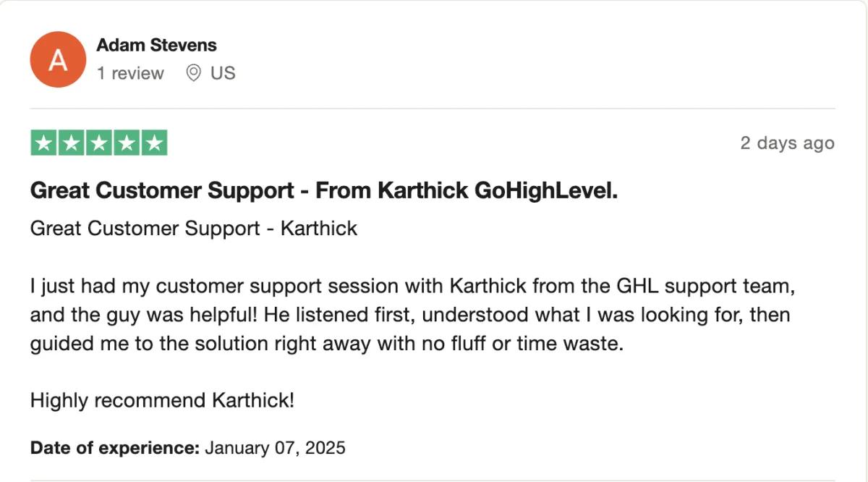Open Adam Stevens' reviewer profile name
Viewport: 868px width, 482px height.
coord(156,45)
